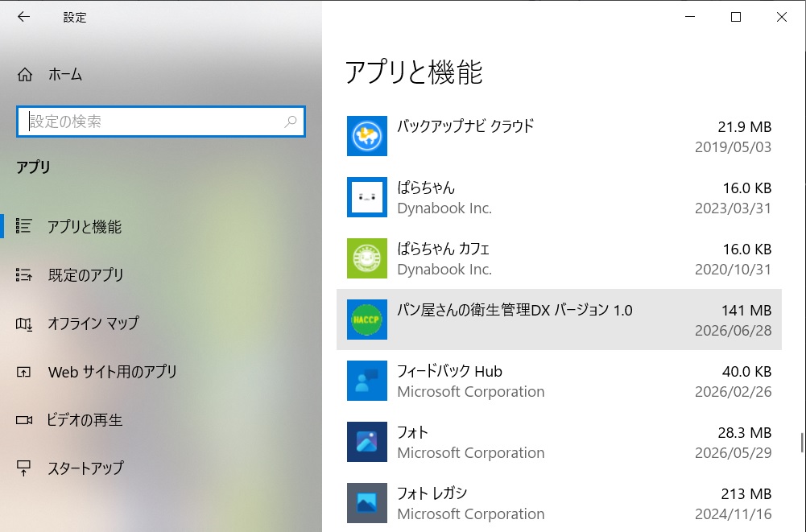This screenshot has width=806, height=532.
Task: Click the back arrow icon
Action: coord(23,17)
